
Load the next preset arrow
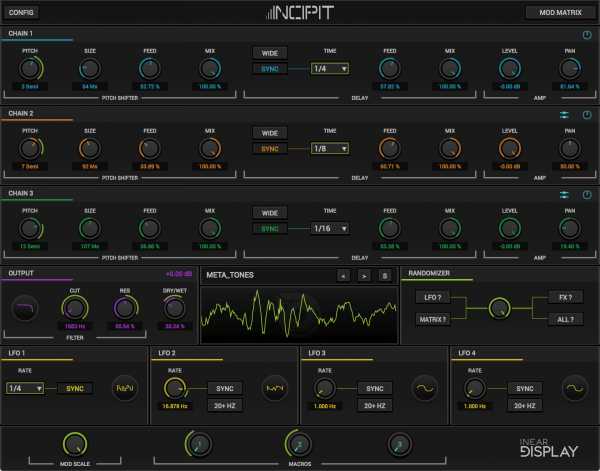364,276
